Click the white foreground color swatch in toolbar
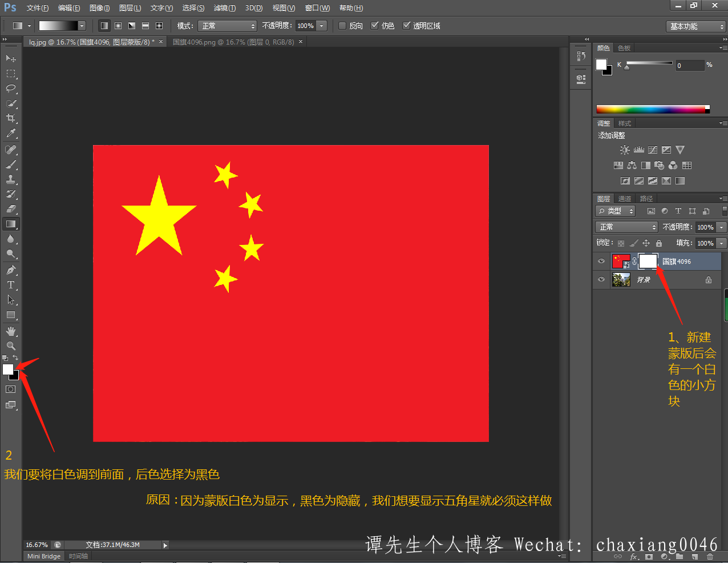The height and width of the screenshot is (563, 728). (x=7, y=369)
